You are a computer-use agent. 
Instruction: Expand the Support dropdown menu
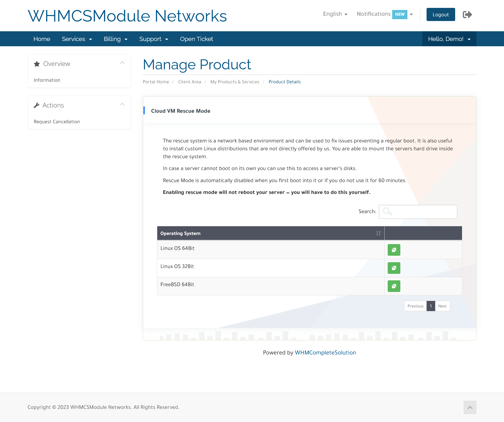pyautogui.click(x=153, y=39)
